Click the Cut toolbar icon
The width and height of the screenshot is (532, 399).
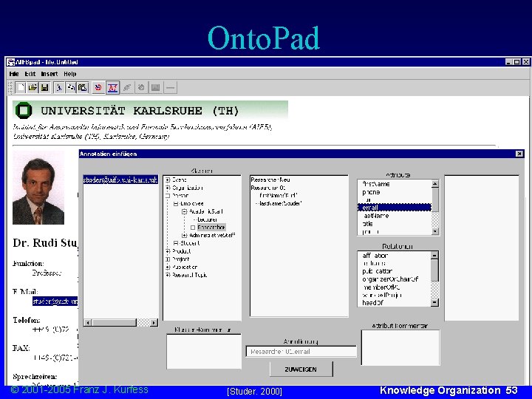coord(59,88)
